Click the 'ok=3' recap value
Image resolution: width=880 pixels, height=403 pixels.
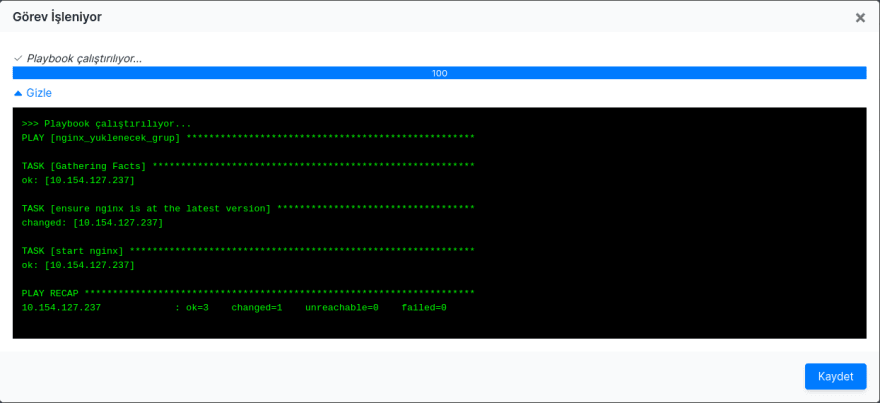coord(198,308)
